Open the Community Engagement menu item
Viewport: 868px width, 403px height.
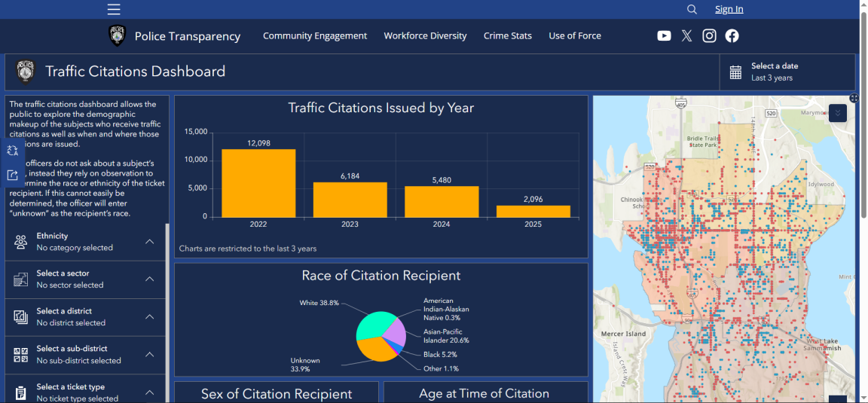point(315,35)
